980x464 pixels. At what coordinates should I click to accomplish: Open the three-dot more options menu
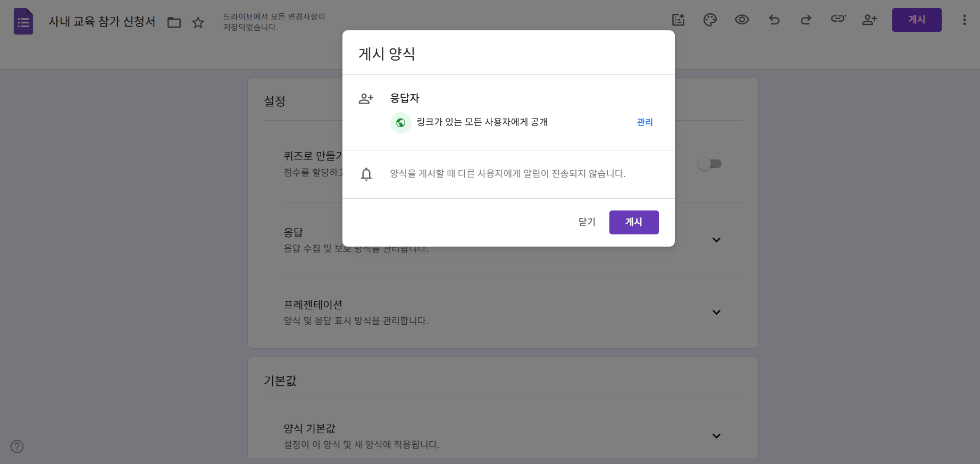coord(964,20)
